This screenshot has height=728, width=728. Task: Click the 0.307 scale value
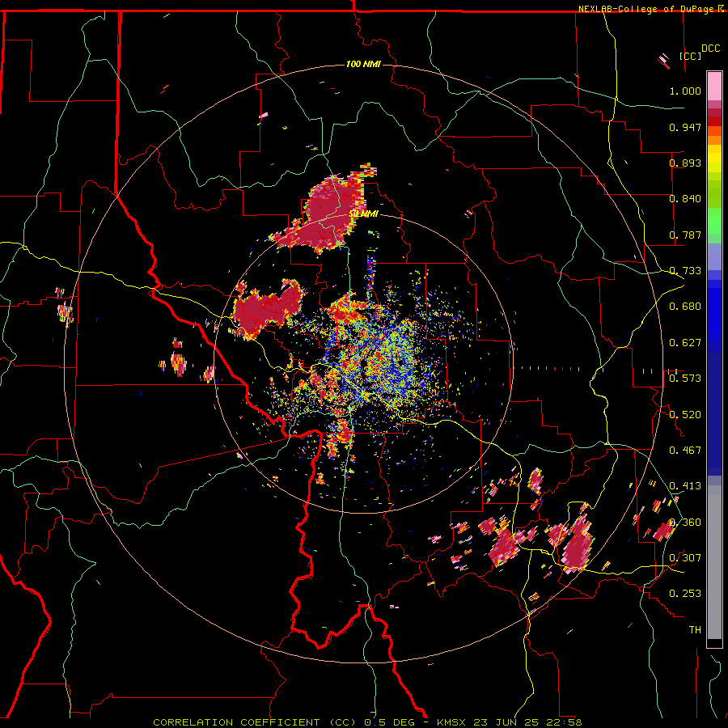(x=685, y=558)
